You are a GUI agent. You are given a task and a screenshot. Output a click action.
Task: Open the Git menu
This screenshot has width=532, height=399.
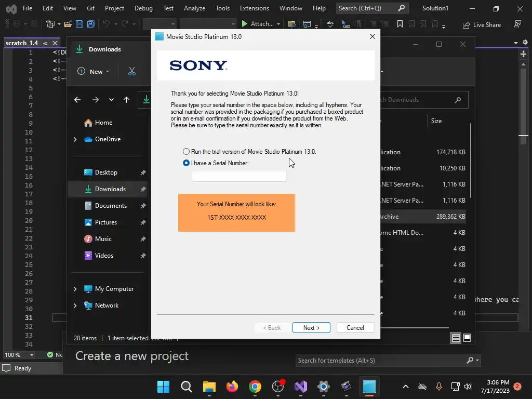(90, 8)
